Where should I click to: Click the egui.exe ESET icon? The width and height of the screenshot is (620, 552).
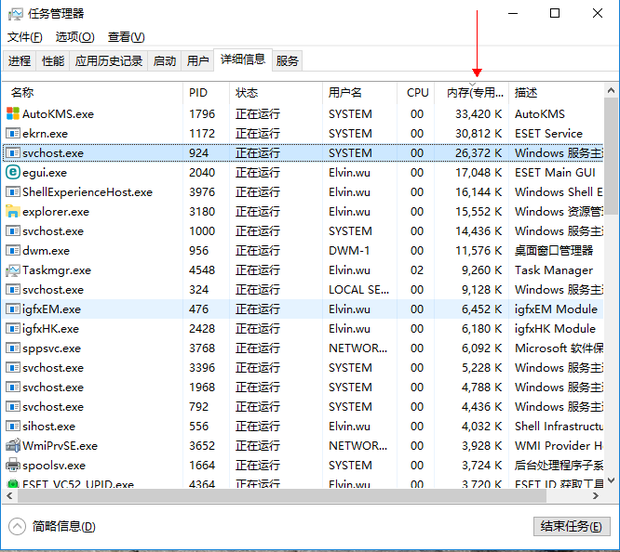click(13, 172)
